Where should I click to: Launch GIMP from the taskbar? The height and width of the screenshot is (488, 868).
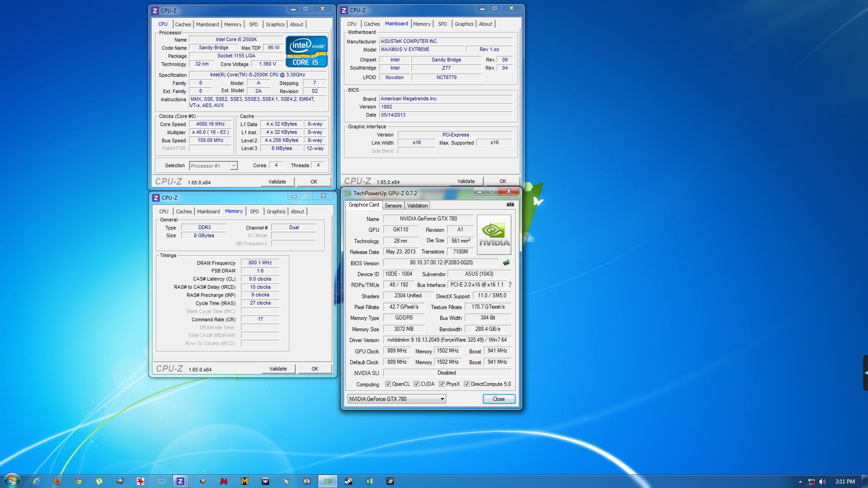120,481
